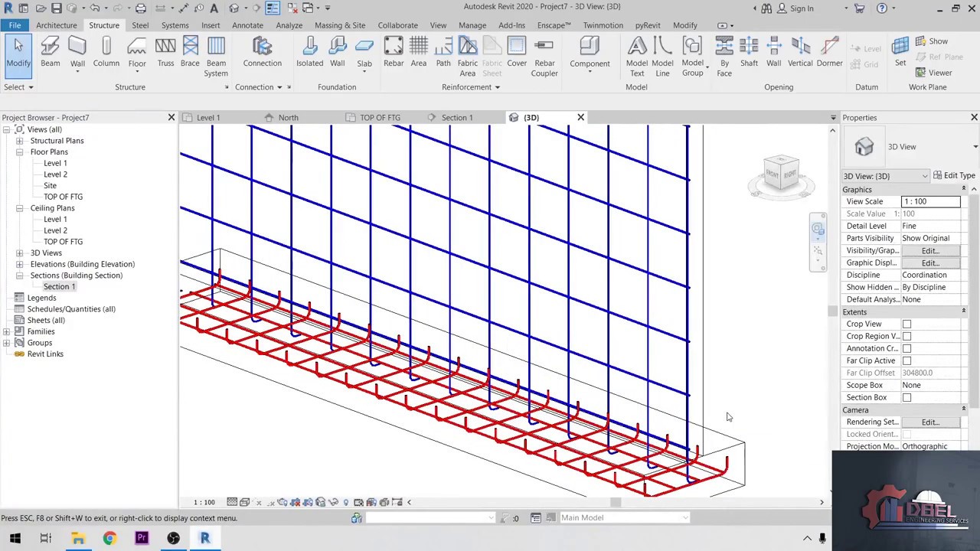Select the structural Wall tool
Screen dimensions: 980x551
(x=77, y=54)
